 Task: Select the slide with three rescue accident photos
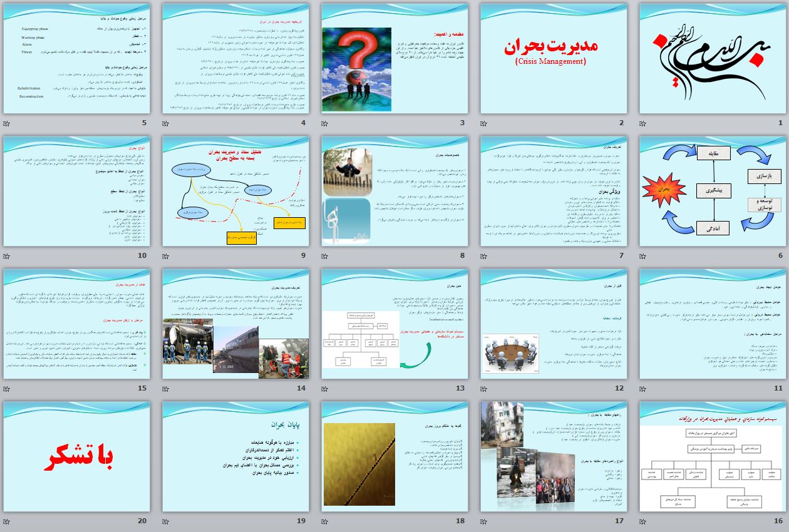(235, 324)
